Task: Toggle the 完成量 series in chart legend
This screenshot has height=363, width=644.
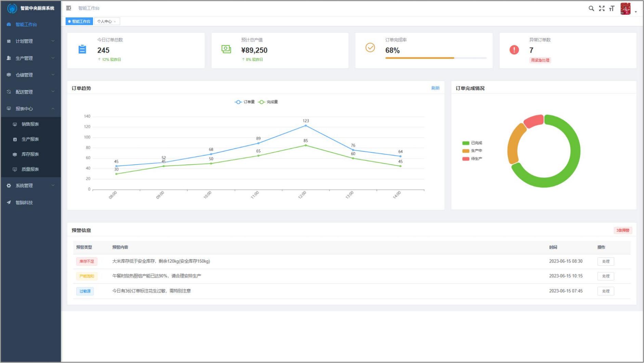Action: coord(268,102)
